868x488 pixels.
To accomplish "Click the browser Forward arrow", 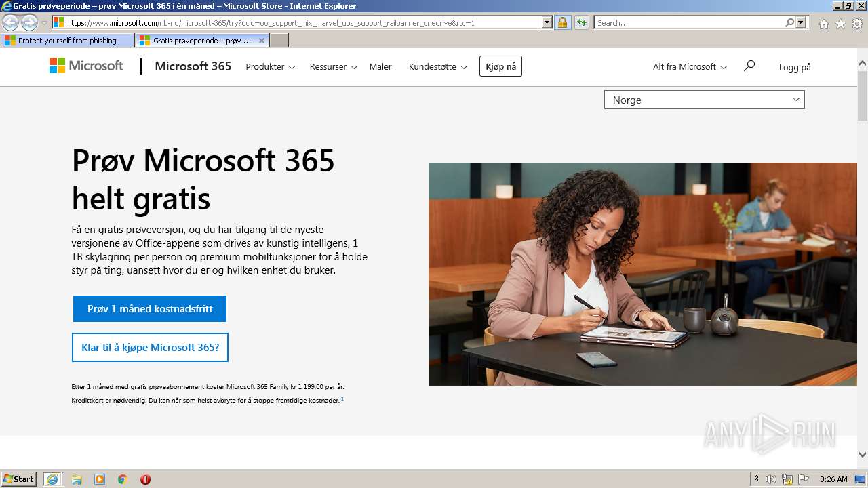I will (29, 22).
